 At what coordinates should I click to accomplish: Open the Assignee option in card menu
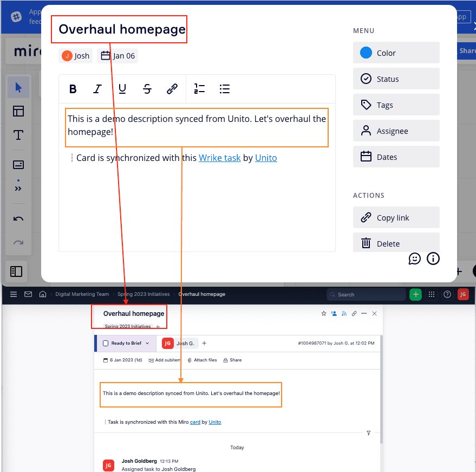coord(396,131)
